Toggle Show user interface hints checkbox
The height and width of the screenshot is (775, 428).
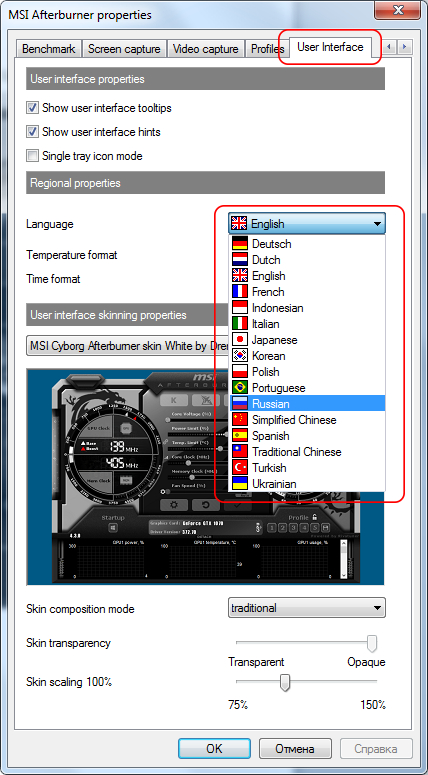click(33, 132)
